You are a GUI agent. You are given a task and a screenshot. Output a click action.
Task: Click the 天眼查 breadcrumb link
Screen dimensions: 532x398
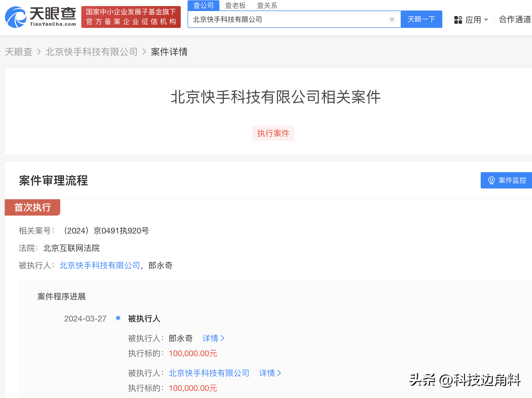click(18, 52)
